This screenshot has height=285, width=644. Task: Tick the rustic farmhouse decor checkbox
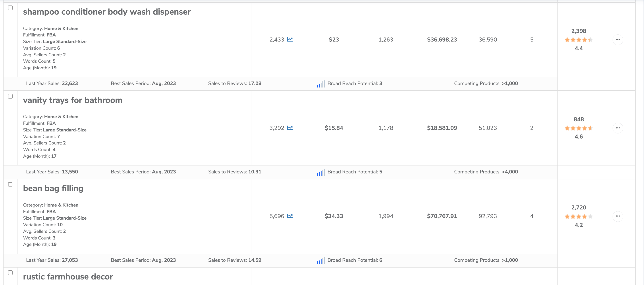coord(10,273)
